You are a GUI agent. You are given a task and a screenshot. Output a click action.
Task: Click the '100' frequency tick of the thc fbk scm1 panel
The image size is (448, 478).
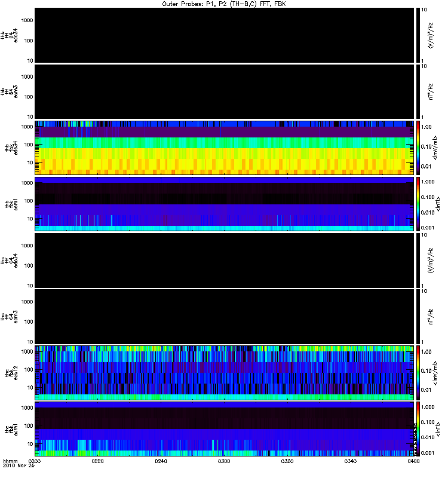click(x=29, y=426)
